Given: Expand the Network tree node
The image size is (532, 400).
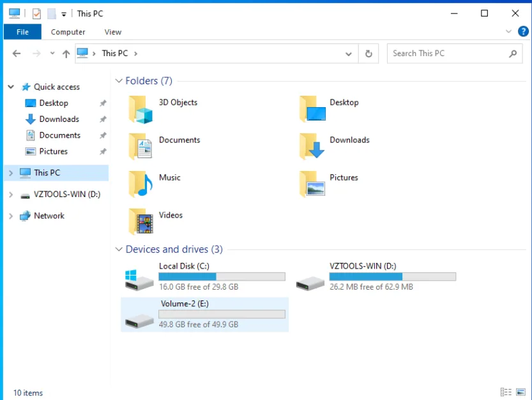Looking at the screenshot, I should point(11,216).
